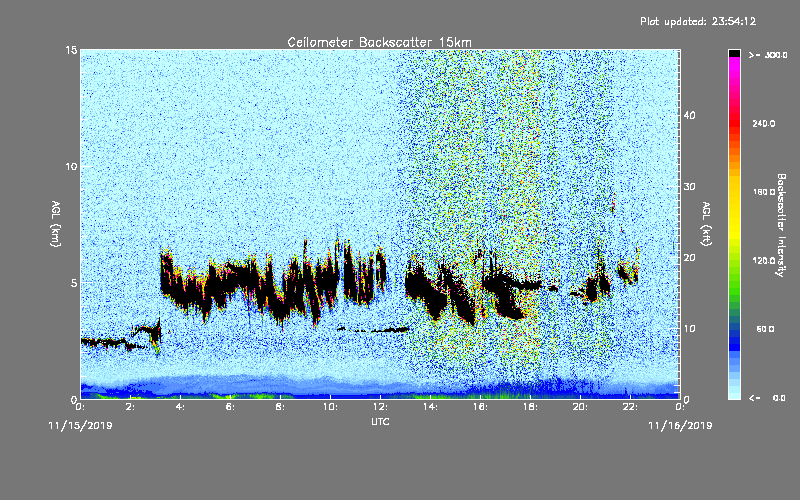This screenshot has width=800, height=500.
Task: Click the '18:' time tick label
Action: (531, 407)
